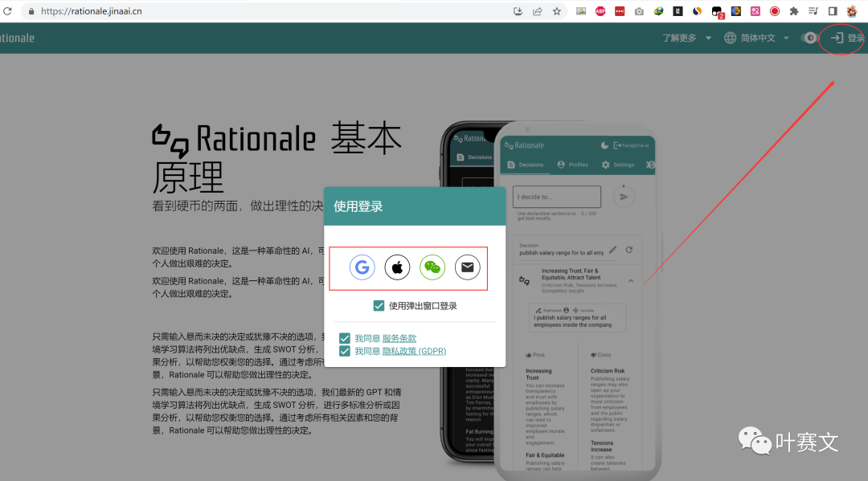The height and width of the screenshot is (481, 868).
Task: Check agreement to the terms of service
Action: (345, 338)
